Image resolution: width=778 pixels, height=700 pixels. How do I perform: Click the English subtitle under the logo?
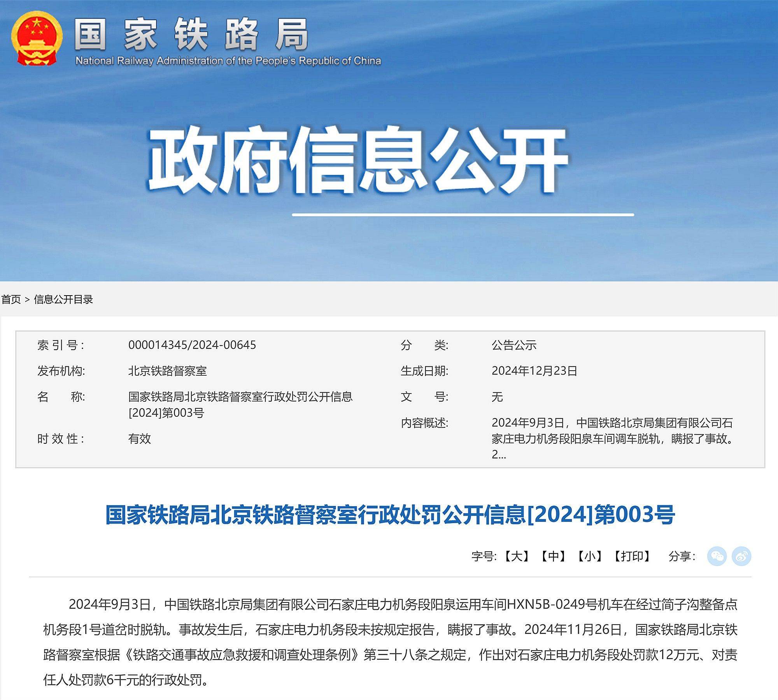pyautogui.click(x=228, y=61)
